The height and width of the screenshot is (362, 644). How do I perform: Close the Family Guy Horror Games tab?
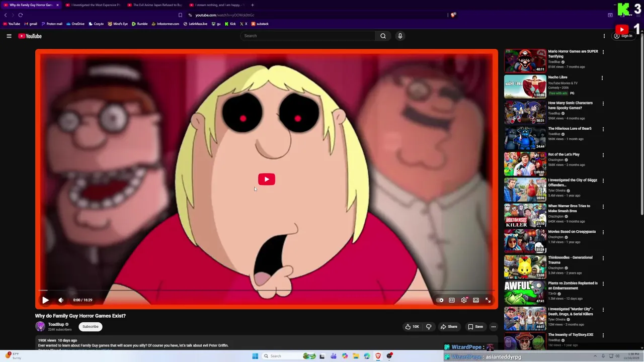click(57, 5)
